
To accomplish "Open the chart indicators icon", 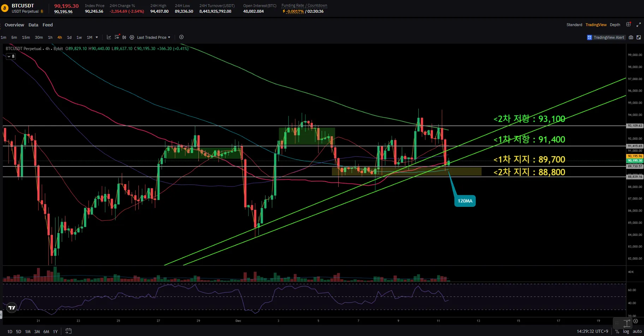I will coord(109,37).
